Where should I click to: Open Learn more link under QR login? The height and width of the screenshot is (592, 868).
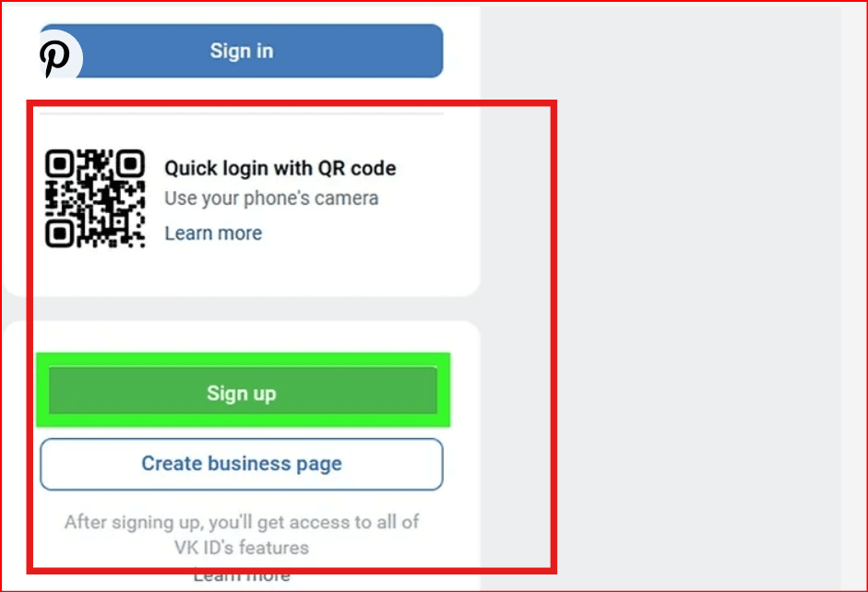(213, 233)
